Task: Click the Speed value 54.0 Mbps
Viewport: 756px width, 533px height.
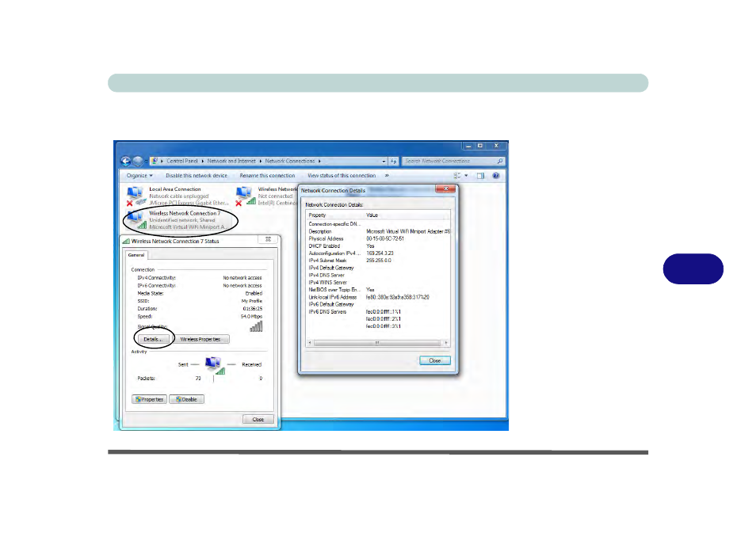Action: pos(251,317)
